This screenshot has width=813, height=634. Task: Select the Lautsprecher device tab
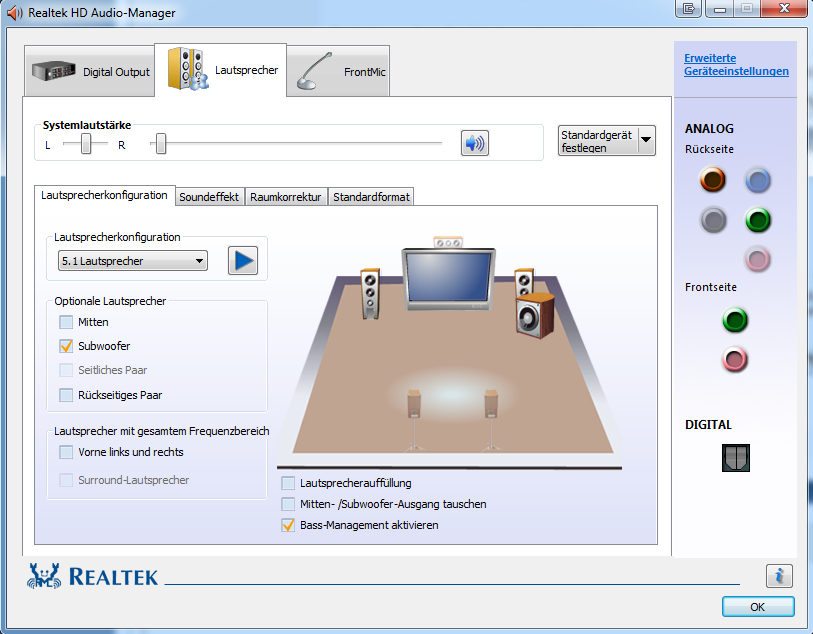(221, 70)
